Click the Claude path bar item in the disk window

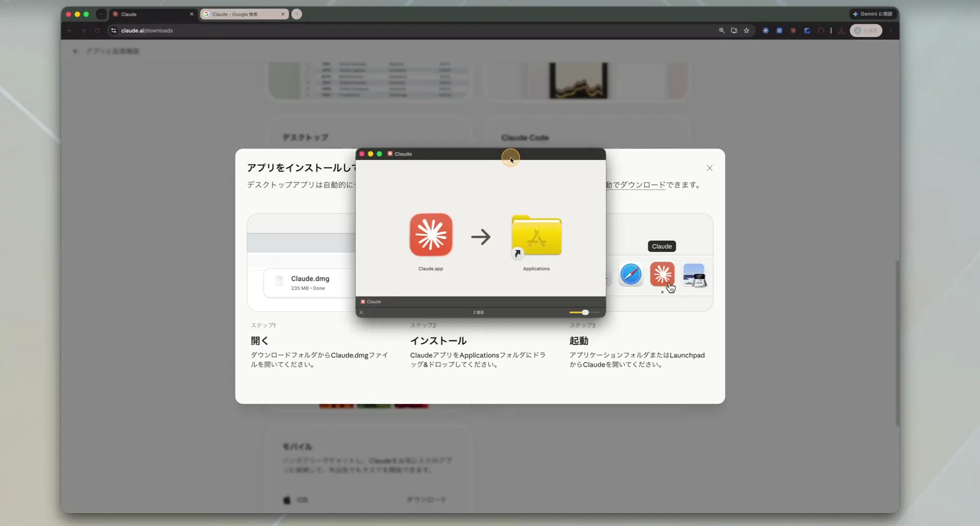[x=371, y=302]
